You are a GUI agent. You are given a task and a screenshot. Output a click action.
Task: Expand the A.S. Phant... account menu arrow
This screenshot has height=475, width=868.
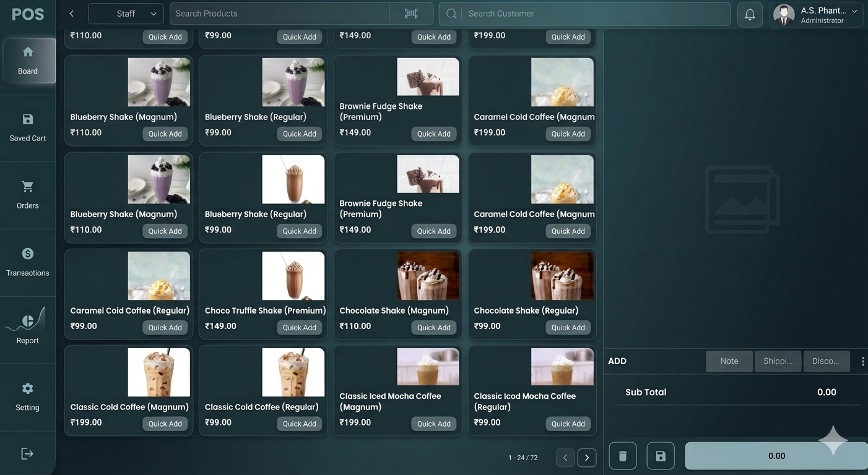(x=854, y=11)
